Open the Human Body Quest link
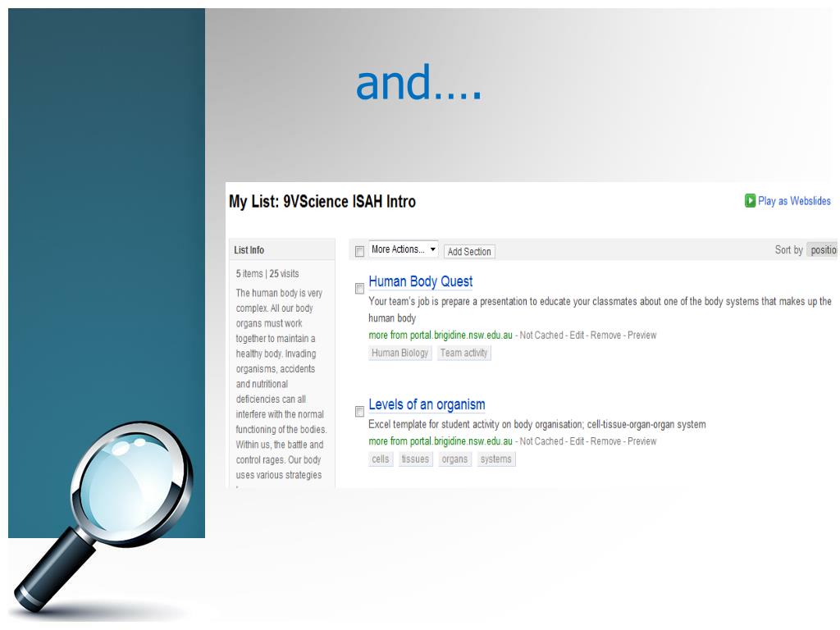The height and width of the screenshot is (630, 840). [421, 282]
